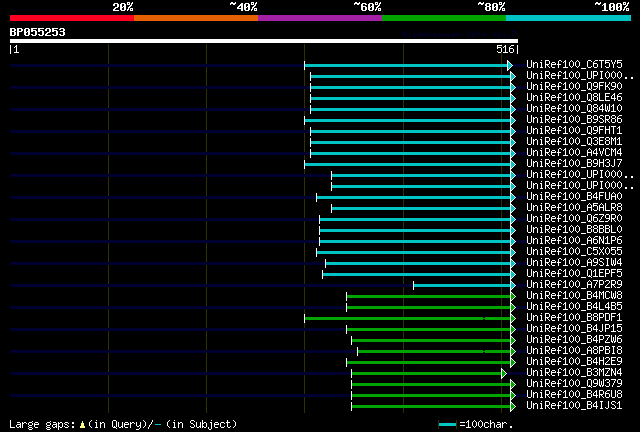The height and width of the screenshot is (432, 640).
Task: Click the arrowhead ending the UniRef100_B9SR86 alignment
Action: 513,120
